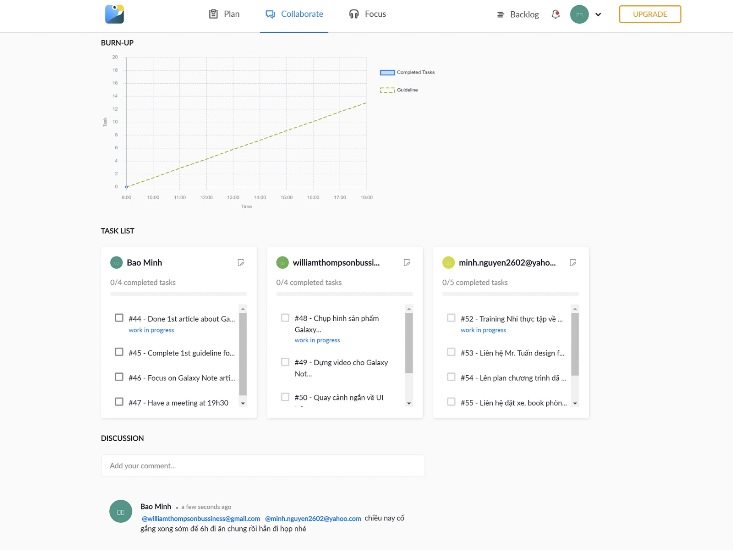Mark task #53 Liên hệ Mr. Tuấn complete
This screenshot has width=733, height=550.
click(x=451, y=352)
